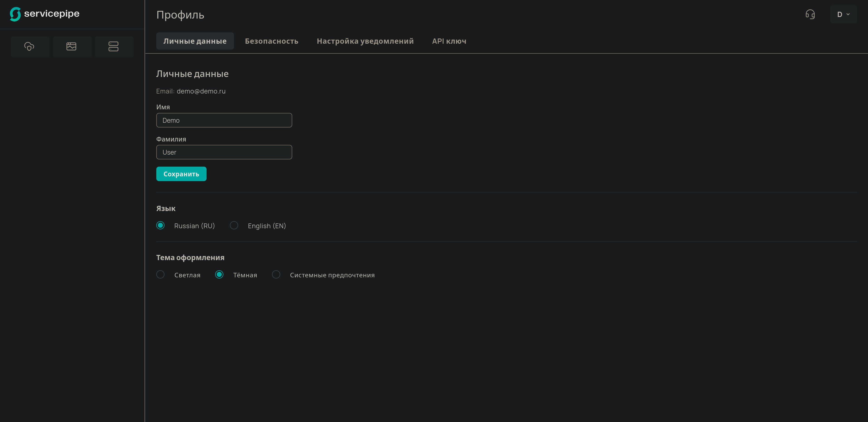The width and height of the screenshot is (868, 422).
Task: Go to the API ключ tab
Action: coord(449,41)
